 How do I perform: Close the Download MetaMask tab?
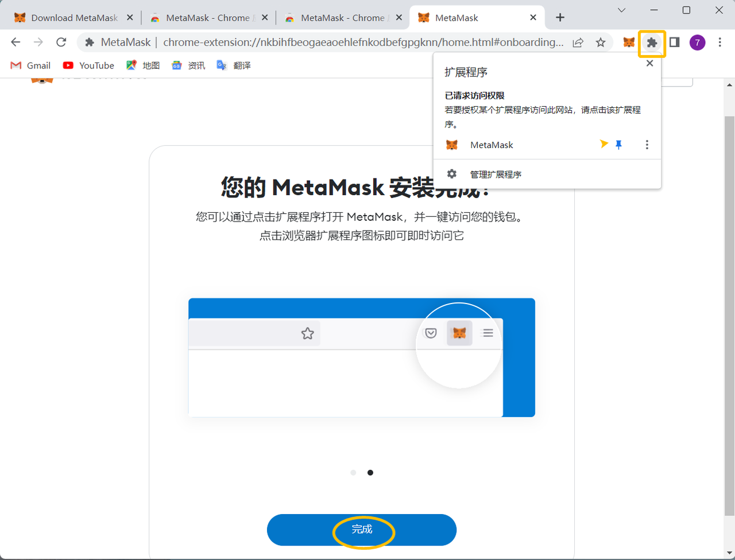click(x=130, y=18)
